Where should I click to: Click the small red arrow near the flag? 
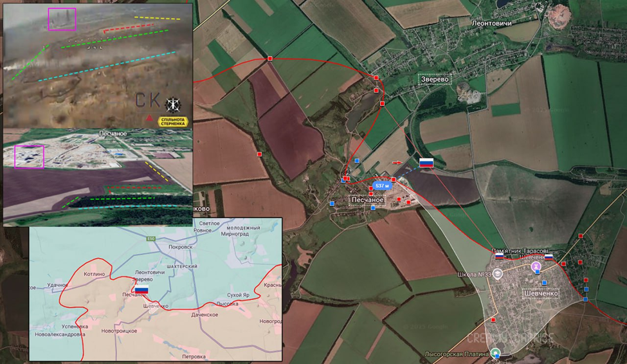coord(397,163)
